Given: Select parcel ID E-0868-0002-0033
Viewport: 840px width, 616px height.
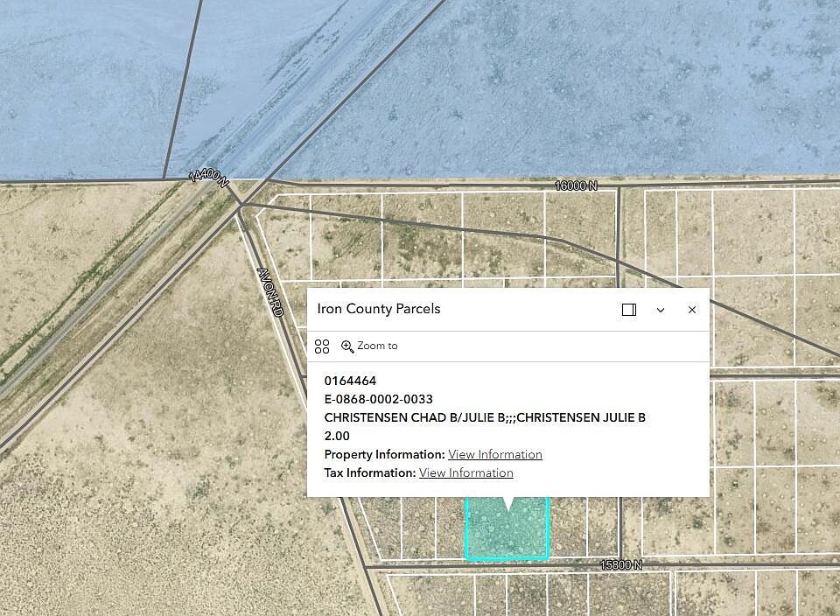Looking at the screenshot, I should 378,399.
